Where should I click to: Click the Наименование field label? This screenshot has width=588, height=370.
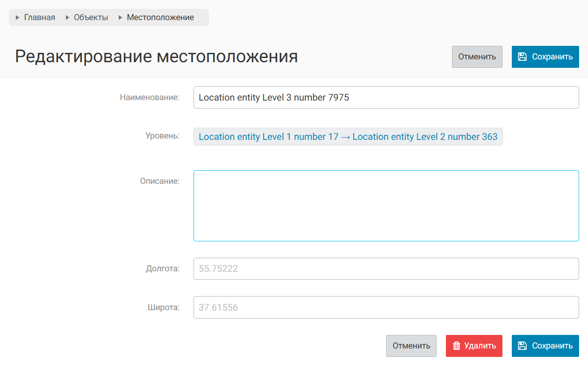point(150,97)
